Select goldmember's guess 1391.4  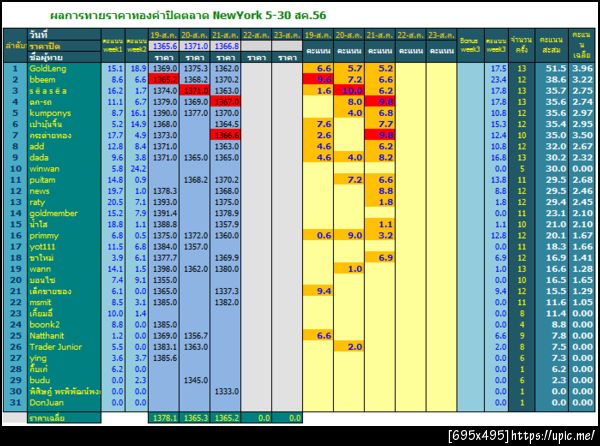click(164, 213)
